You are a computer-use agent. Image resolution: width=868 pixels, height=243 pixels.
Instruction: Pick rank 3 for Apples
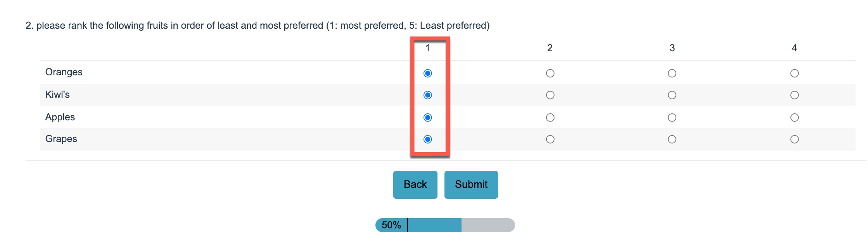[672, 118]
